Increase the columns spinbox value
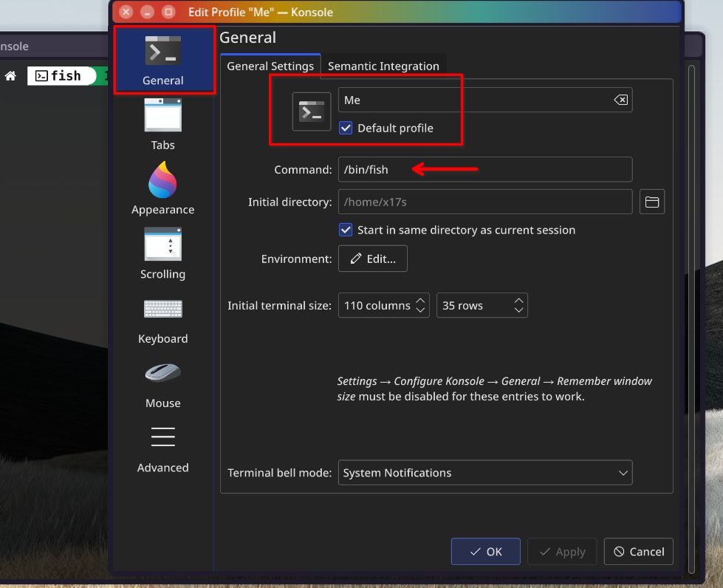 coord(420,301)
